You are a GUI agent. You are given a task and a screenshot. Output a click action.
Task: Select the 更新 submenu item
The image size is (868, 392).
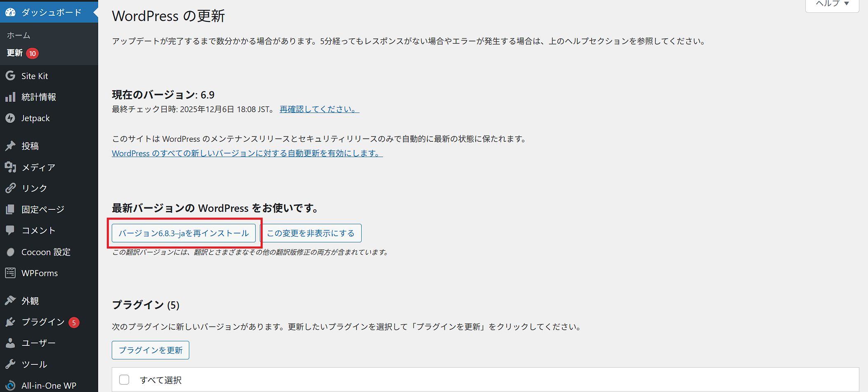click(15, 53)
